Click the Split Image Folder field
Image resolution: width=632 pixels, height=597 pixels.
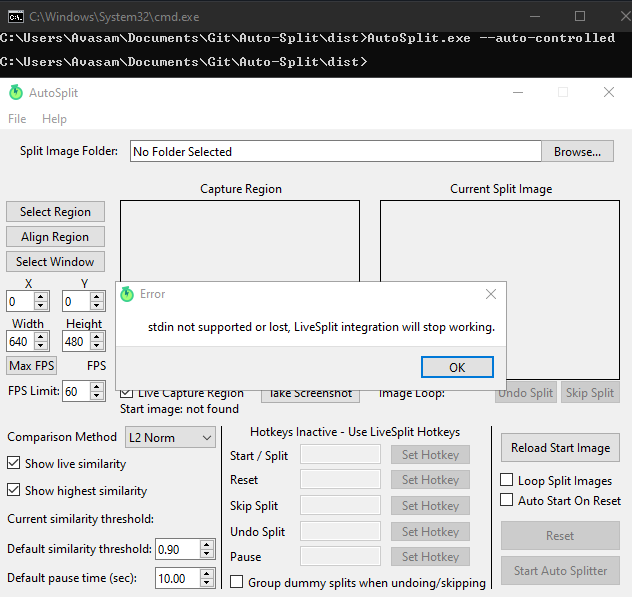coord(335,152)
